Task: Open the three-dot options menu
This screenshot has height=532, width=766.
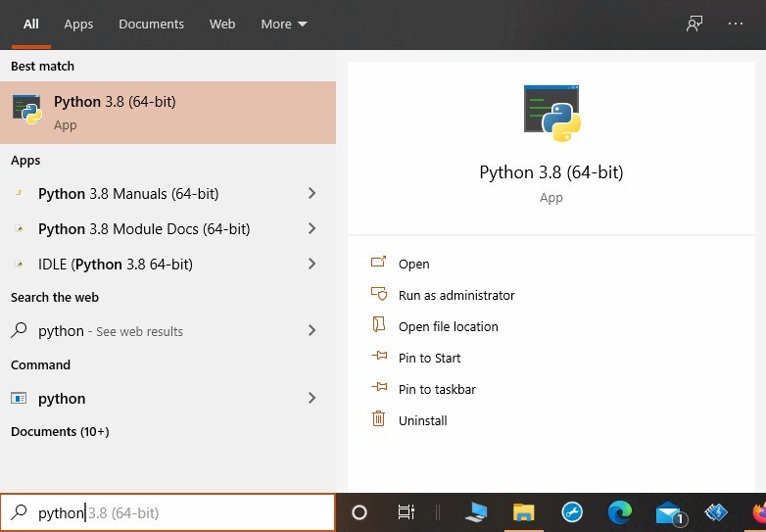Action: (x=736, y=24)
